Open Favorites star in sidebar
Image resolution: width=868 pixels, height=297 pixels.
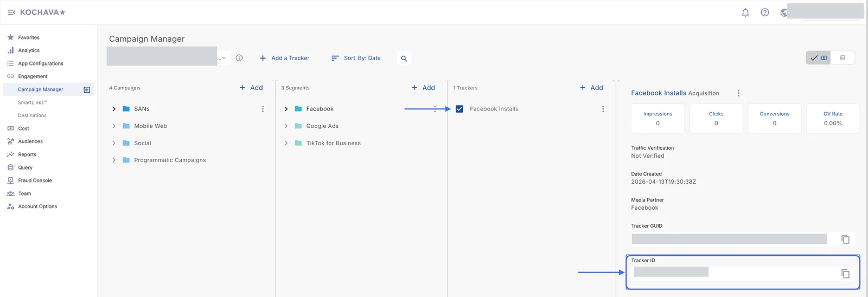[10, 37]
